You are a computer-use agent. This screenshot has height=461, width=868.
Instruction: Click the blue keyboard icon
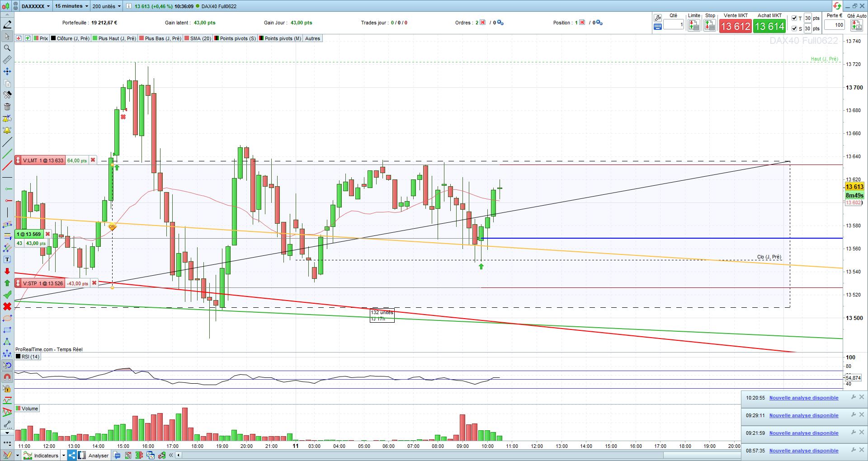click(x=658, y=27)
